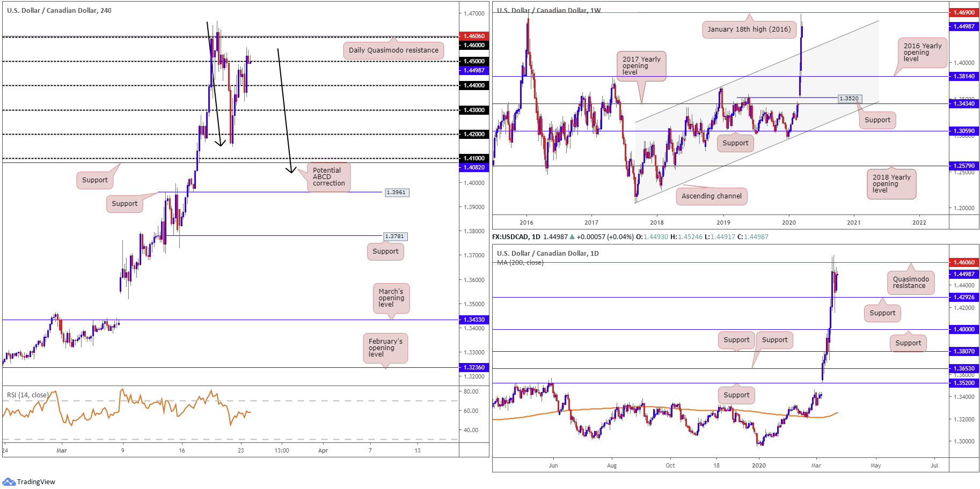Select the "March's opening level" callout

pyautogui.click(x=391, y=298)
